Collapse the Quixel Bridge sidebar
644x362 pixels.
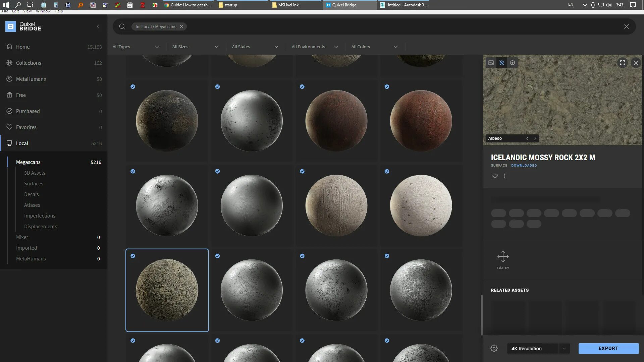point(98,26)
